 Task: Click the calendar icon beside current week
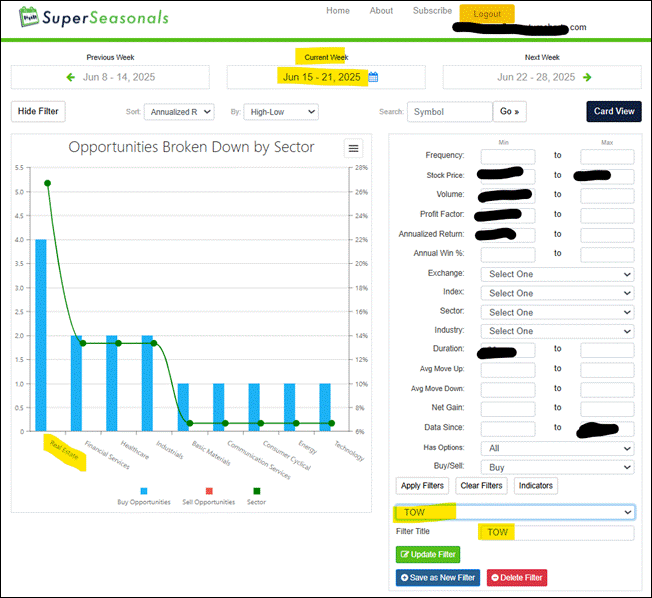373,77
